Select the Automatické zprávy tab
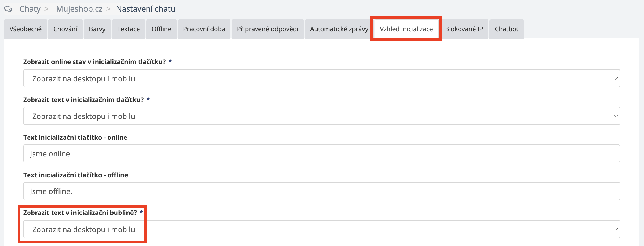 [339, 29]
